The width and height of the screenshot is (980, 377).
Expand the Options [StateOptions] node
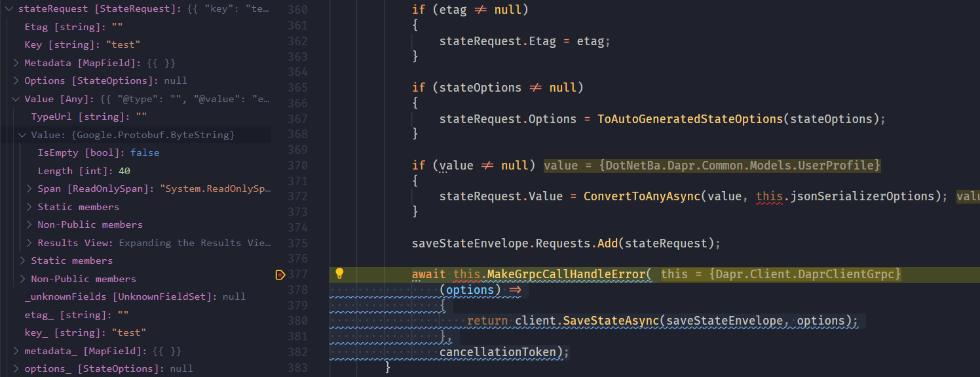tap(16, 81)
